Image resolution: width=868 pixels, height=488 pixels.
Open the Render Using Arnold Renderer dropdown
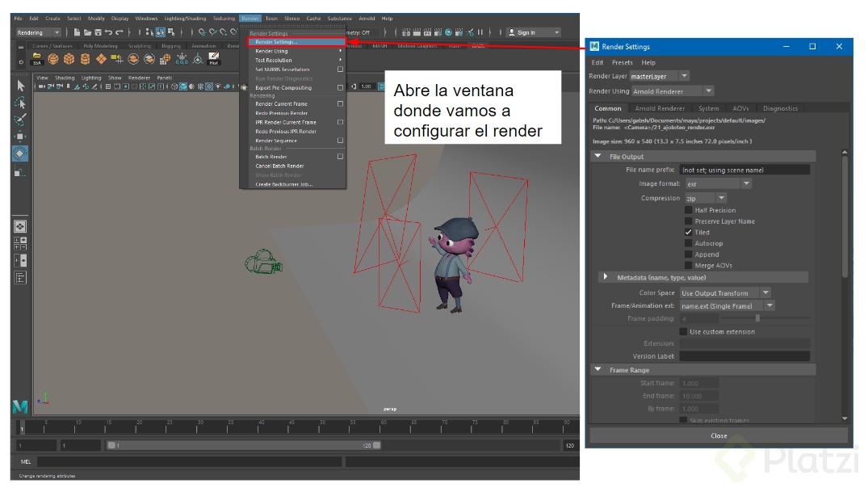673,90
